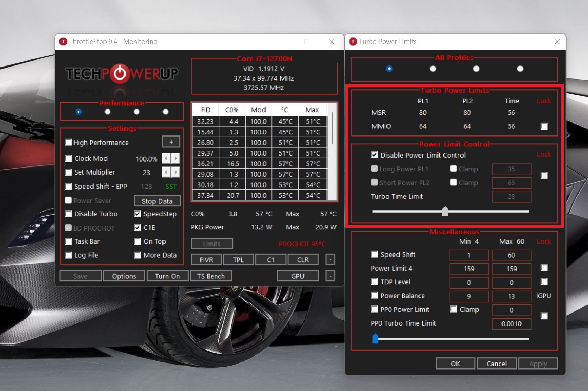Launch TS Bench
This screenshot has height=391, width=588.
point(211,276)
